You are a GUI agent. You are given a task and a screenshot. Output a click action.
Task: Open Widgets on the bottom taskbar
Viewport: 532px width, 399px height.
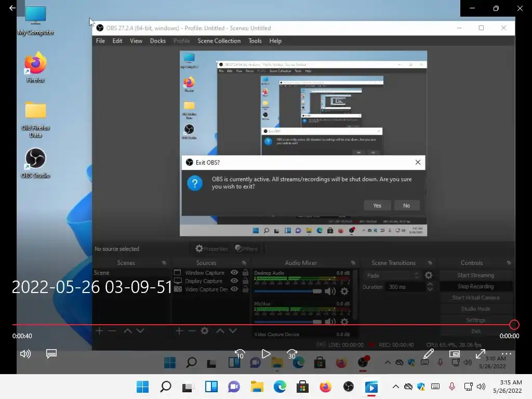point(211,387)
